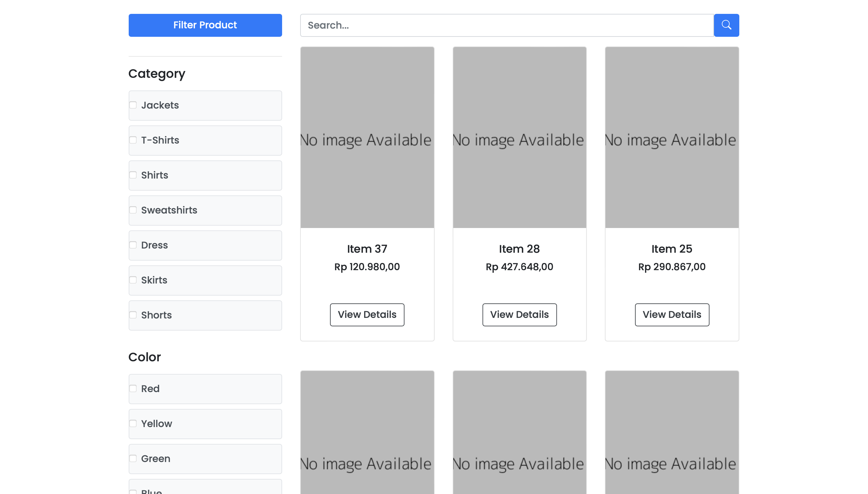This screenshot has height=494, width=868.
Task: View details for Item 37
Action: coord(367,315)
